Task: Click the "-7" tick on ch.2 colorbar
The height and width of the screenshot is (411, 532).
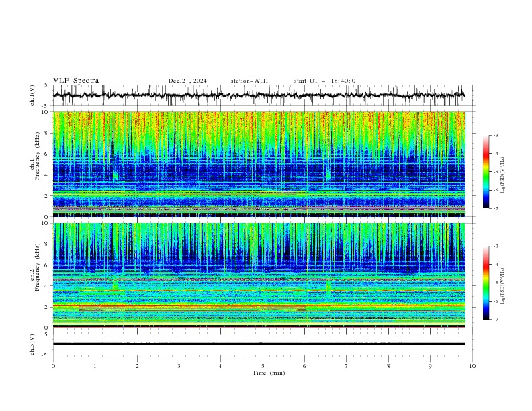Action: pos(495,319)
